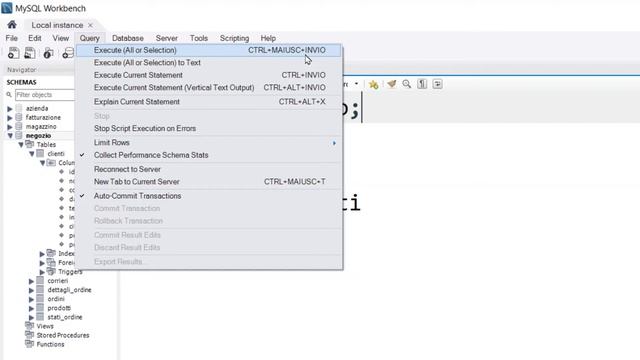Open the Find magnifier in editor toolbar
640x360 pixels.
pyautogui.click(x=407, y=84)
